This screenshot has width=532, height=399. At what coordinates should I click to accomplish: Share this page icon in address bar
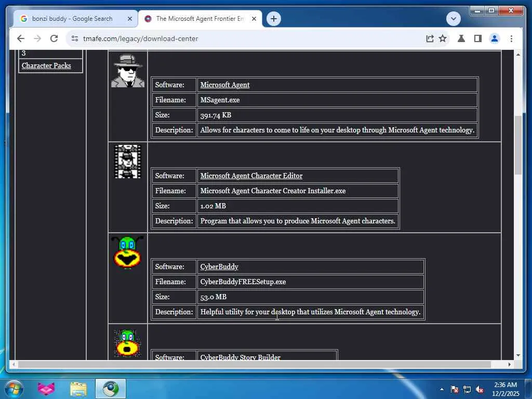click(x=430, y=38)
